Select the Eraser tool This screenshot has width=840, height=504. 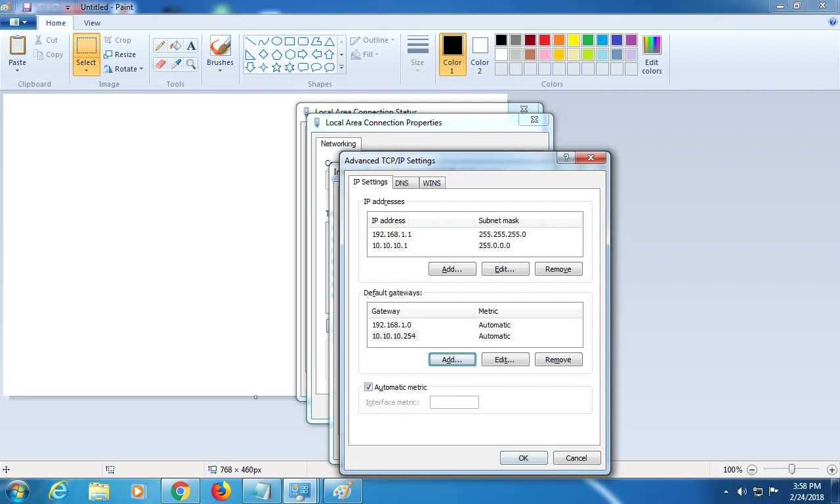(x=159, y=64)
